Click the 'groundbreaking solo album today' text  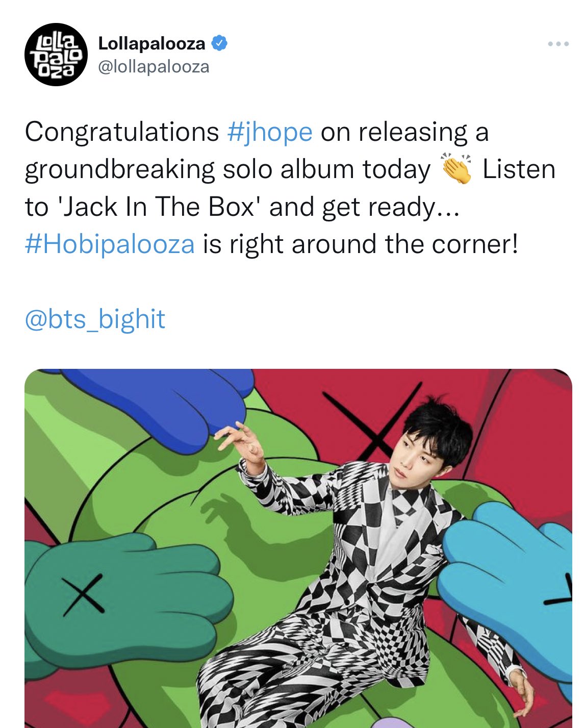pyautogui.click(x=227, y=169)
